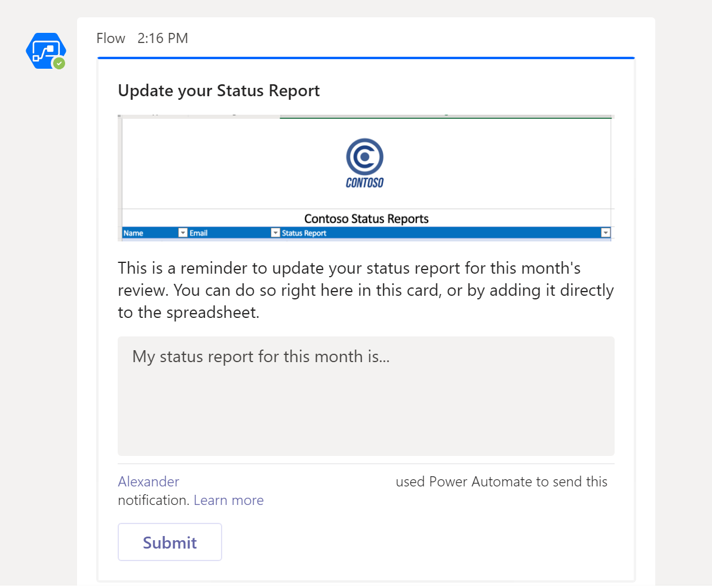The width and height of the screenshot is (712, 588).
Task: Click the Update your Status Report heading
Action: coord(219,90)
